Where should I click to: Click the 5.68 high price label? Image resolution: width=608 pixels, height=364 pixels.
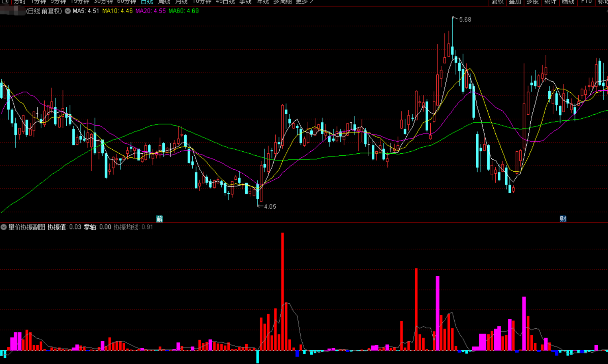(465, 20)
